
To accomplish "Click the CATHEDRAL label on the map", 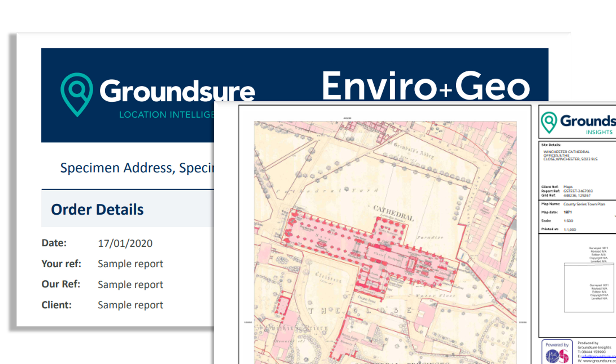I will coord(393,213).
